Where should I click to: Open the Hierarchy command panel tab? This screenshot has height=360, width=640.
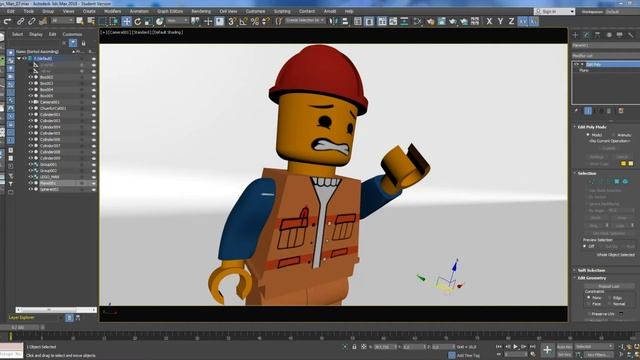point(598,35)
